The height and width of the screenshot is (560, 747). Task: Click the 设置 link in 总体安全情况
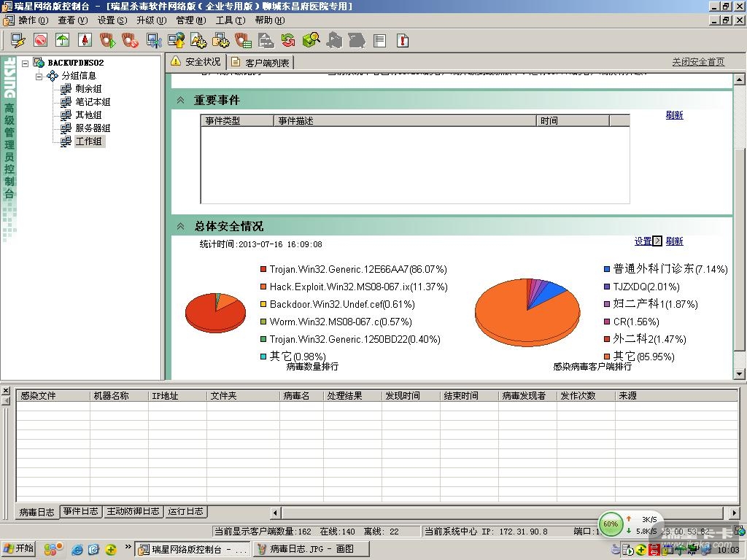pos(643,241)
